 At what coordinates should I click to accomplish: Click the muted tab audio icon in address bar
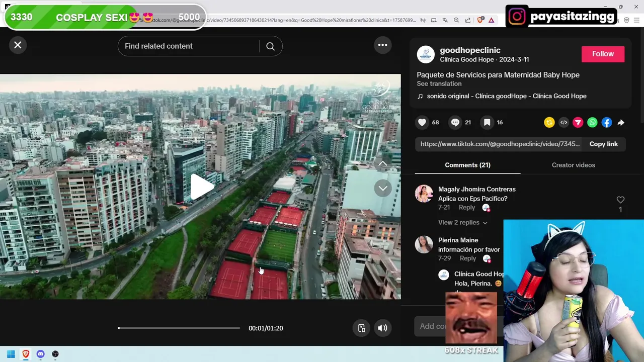tap(423, 20)
